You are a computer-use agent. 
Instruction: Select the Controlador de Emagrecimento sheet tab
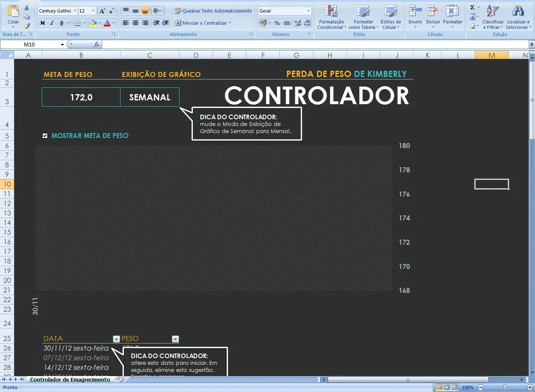point(70,379)
